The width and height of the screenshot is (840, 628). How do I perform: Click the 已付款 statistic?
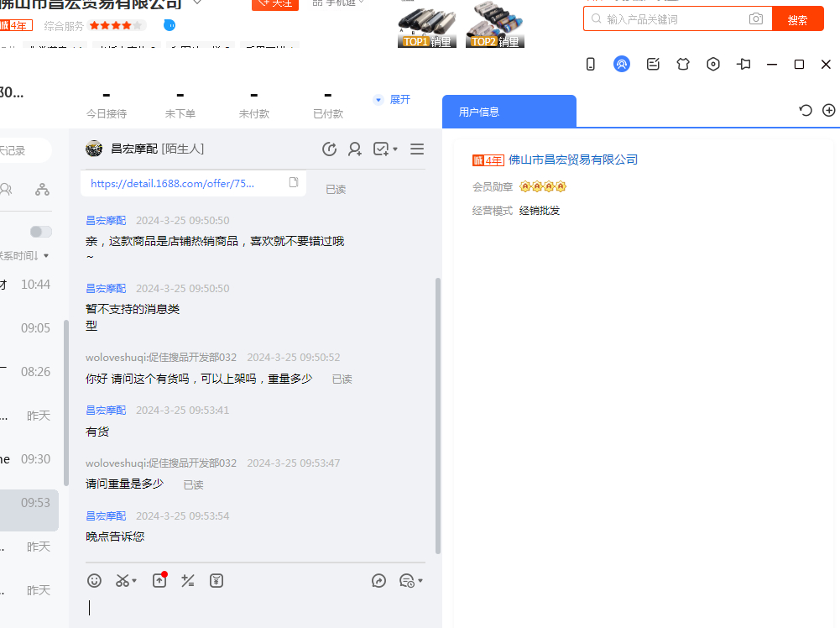pos(328,105)
